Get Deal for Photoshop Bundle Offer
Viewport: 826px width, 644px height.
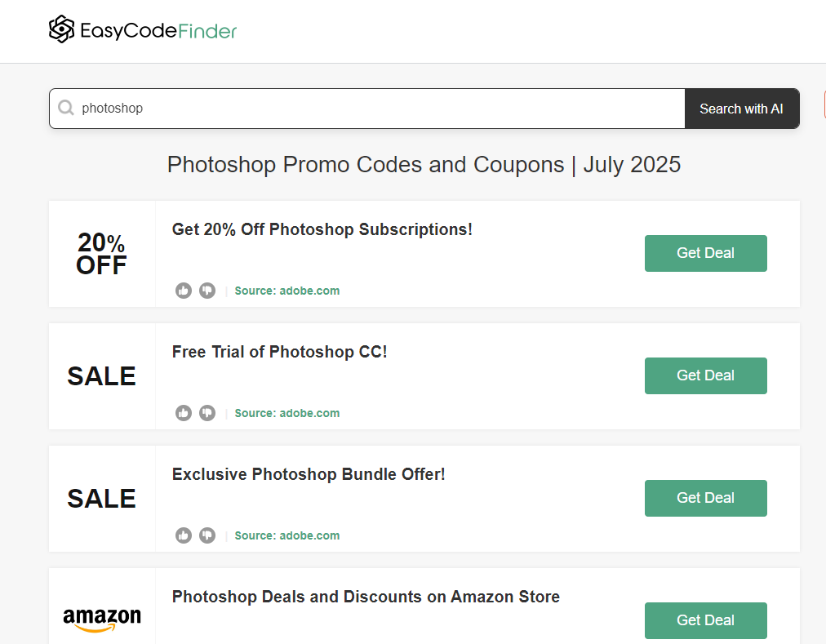click(705, 498)
